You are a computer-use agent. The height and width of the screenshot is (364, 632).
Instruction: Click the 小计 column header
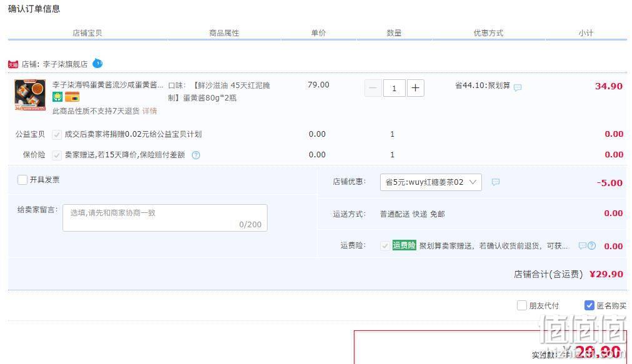pos(586,33)
